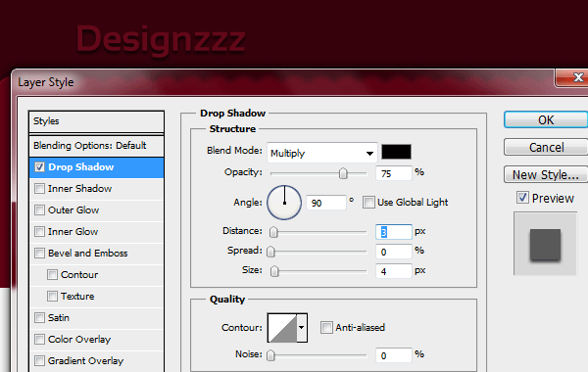Open the Satin settings row
This screenshot has height=372, width=588.
(96, 318)
